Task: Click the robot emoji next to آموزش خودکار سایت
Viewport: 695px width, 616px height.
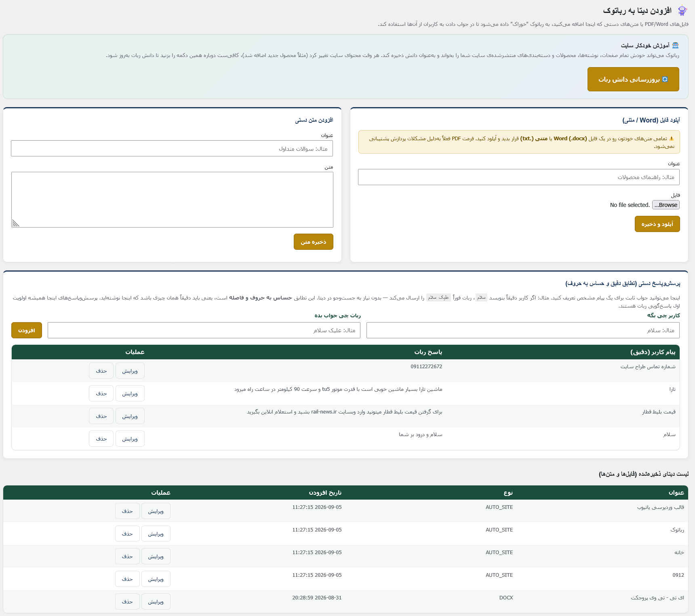Action: 676,45
